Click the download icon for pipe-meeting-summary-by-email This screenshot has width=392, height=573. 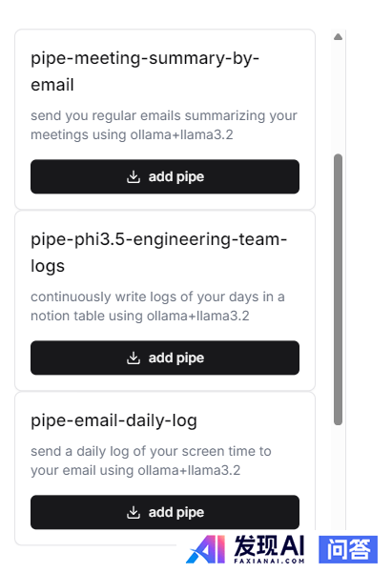134,177
